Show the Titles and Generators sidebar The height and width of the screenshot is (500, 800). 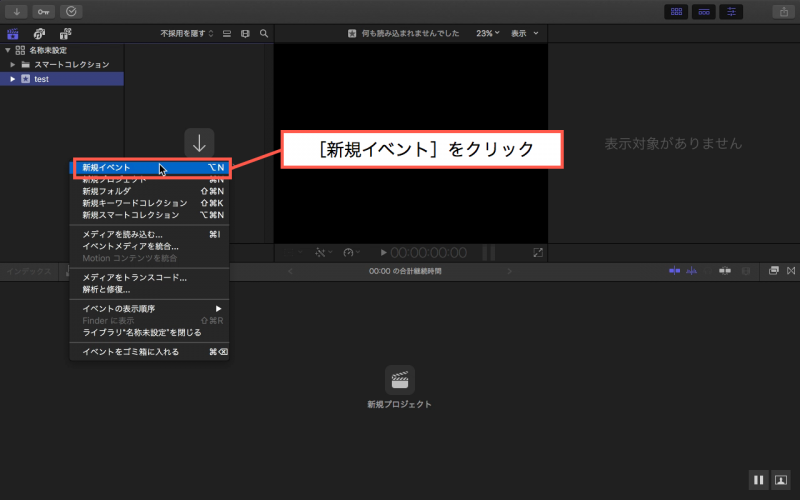tap(65, 33)
